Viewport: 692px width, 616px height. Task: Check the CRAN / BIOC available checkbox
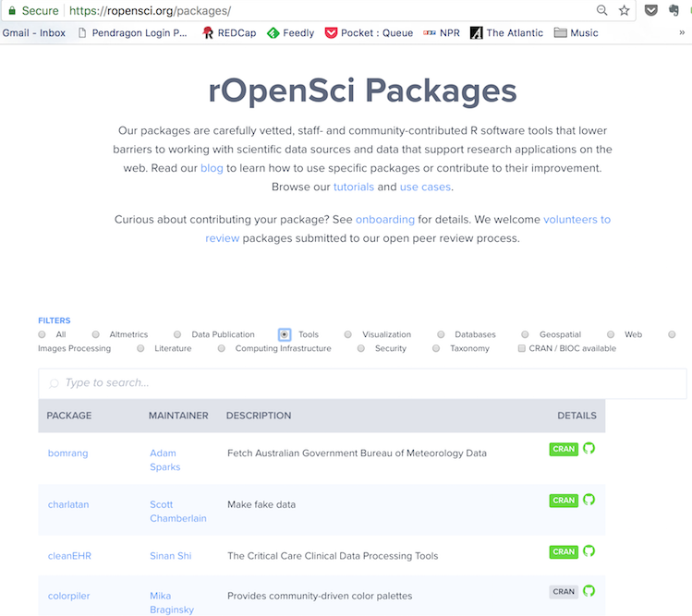click(522, 348)
